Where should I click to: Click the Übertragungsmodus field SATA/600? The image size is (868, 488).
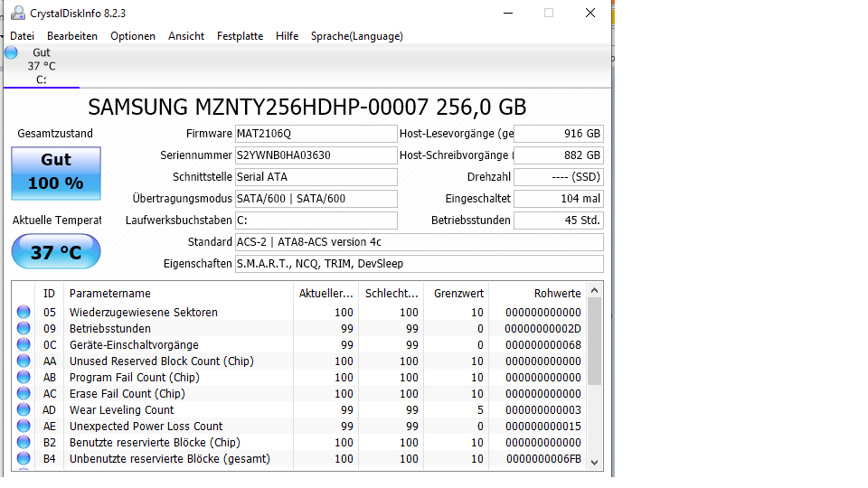[x=316, y=199]
